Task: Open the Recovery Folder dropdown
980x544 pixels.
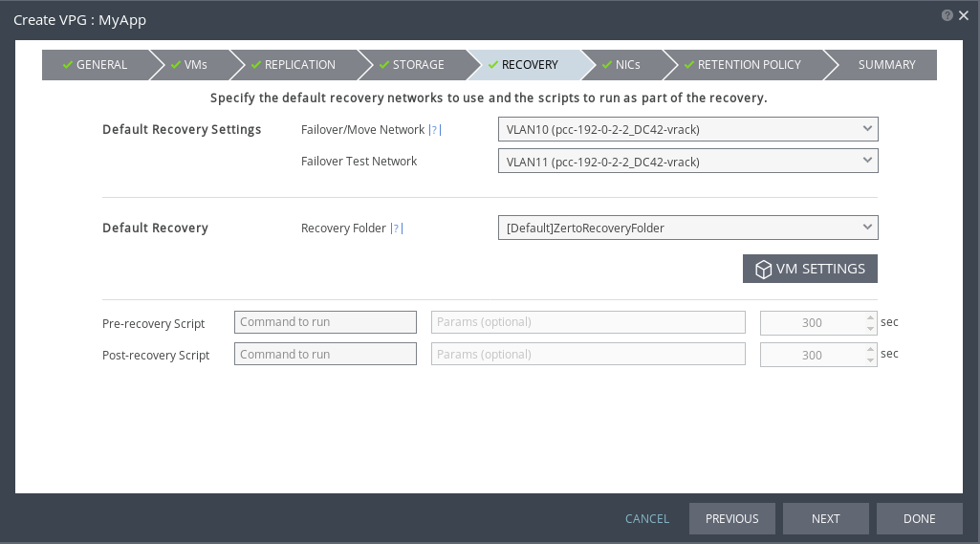Action: (687, 228)
